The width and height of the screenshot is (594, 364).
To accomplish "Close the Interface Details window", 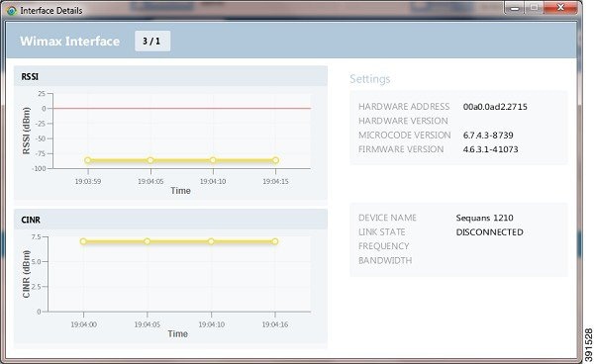I will [x=561, y=8].
